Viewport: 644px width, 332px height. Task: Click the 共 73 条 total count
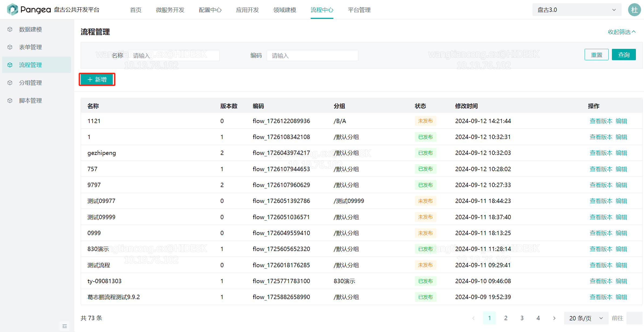point(91,318)
